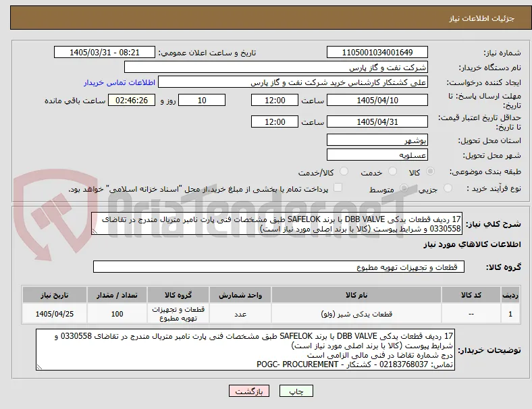Image resolution: width=532 pixels, height=409 pixels.
Task: Click the quantity cell 100
Action: (117, 314)
